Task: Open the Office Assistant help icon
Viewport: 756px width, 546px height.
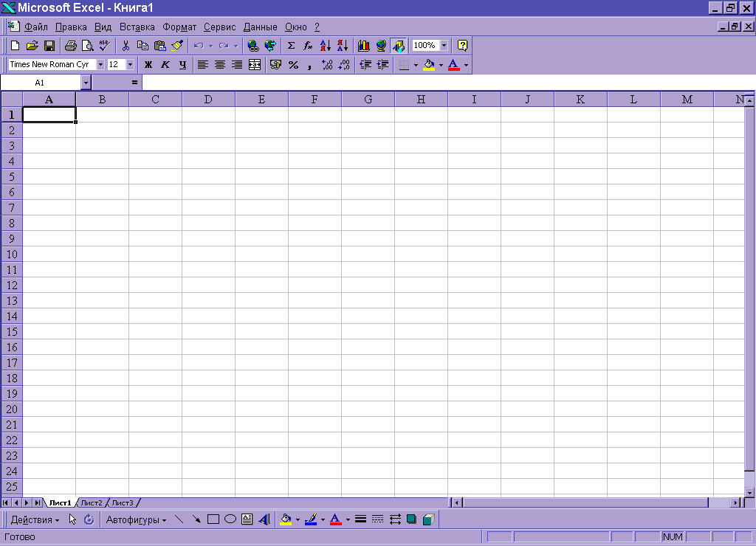Action: click(462, 46)
